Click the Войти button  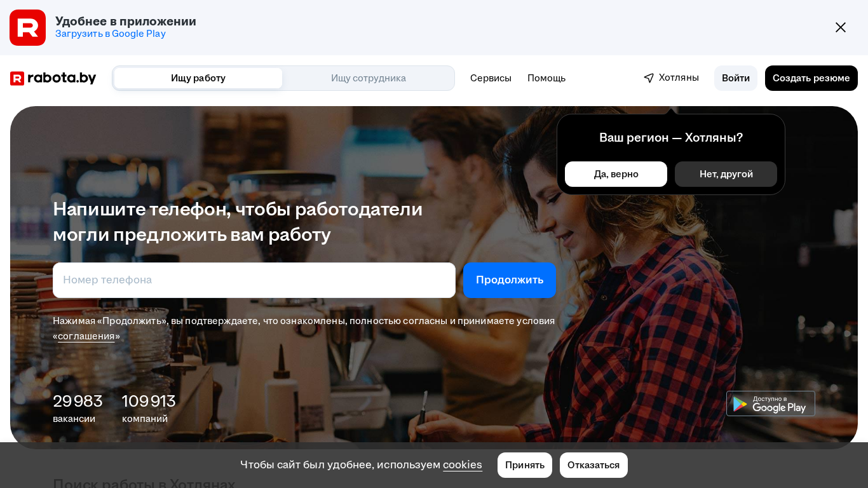coord(736,78)
